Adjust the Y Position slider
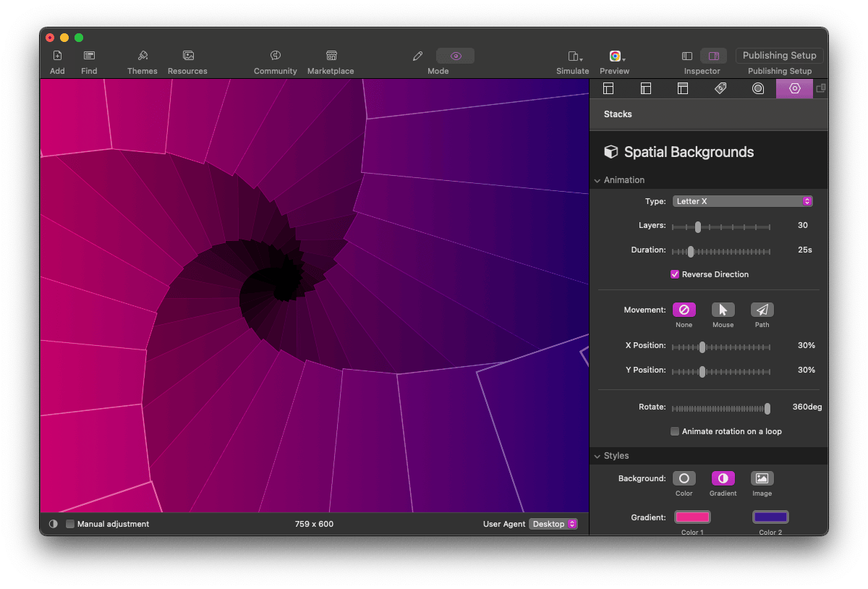 point(721,371)
